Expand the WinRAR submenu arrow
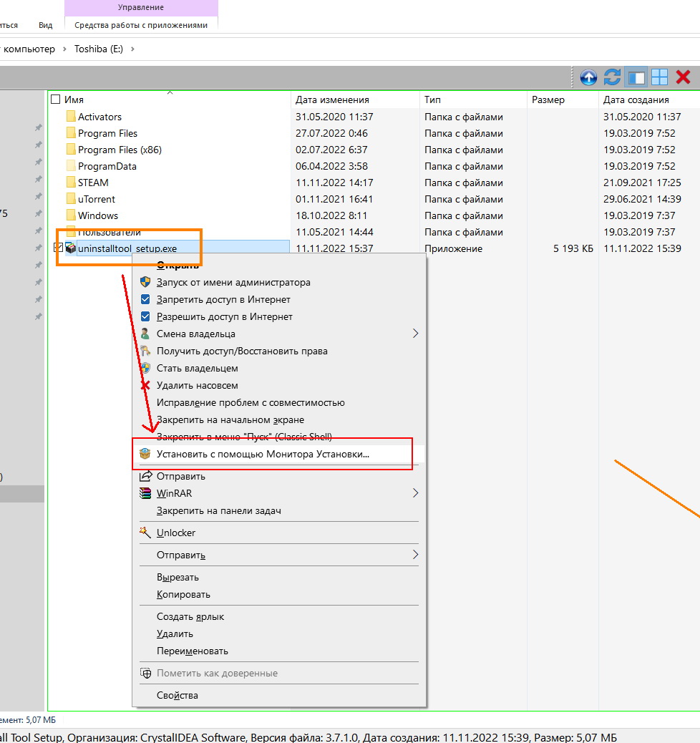This screenshot has height=743, width=700. tap(414, 493)
